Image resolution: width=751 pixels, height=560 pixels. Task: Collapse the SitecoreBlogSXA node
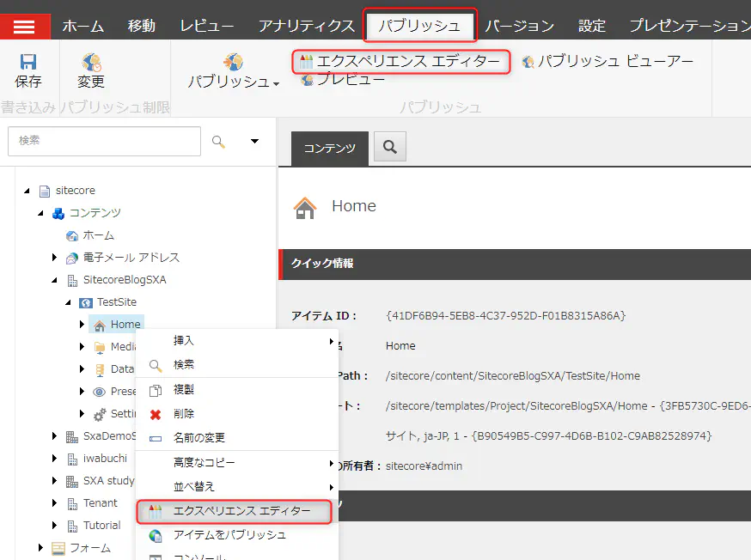(54, 280)
